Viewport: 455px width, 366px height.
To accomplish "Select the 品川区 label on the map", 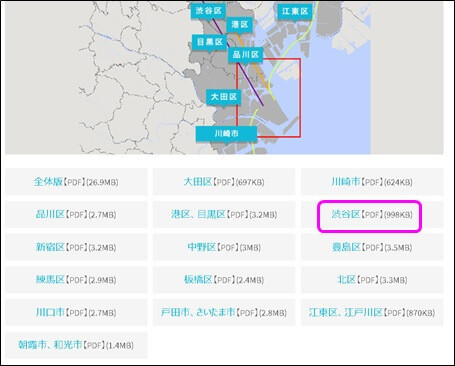I will 246,55.
